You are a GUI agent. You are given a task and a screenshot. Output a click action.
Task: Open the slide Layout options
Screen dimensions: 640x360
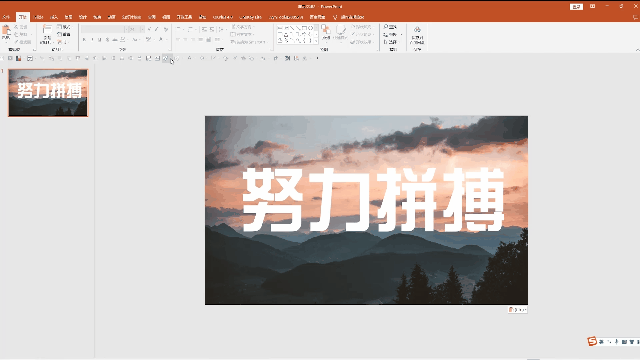coord(64,27)
